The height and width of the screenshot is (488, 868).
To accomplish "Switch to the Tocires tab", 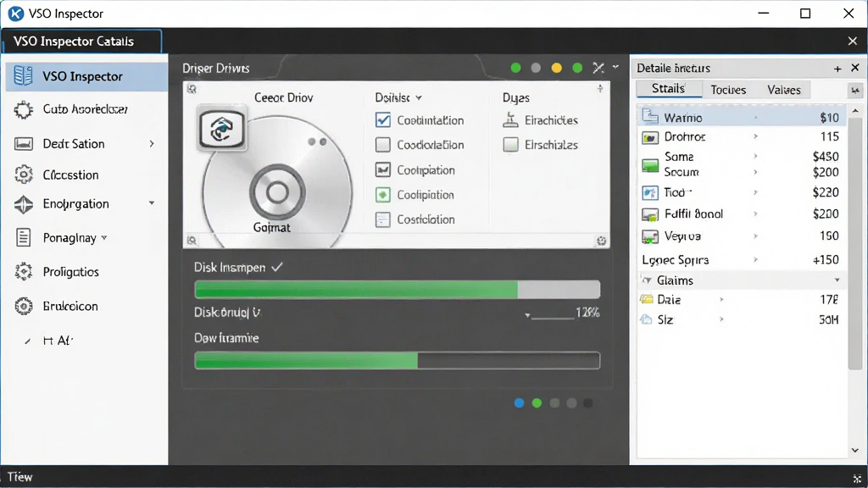I will coord(728,90).
